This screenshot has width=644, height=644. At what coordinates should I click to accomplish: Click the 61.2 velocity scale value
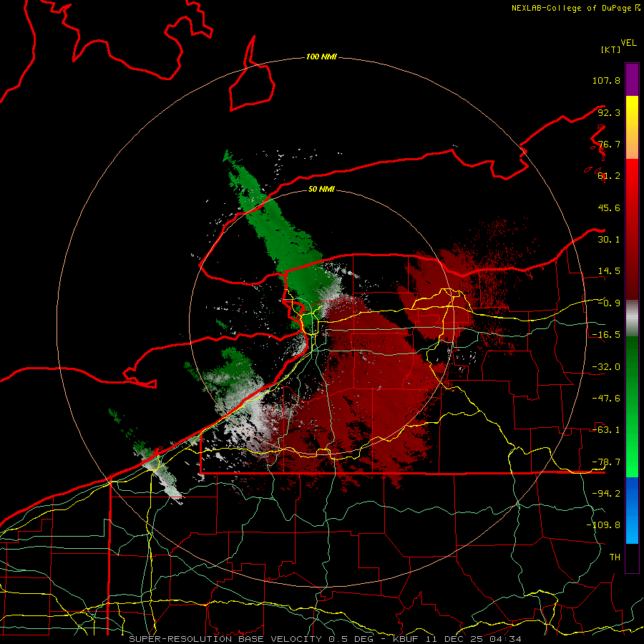[609, 176]
